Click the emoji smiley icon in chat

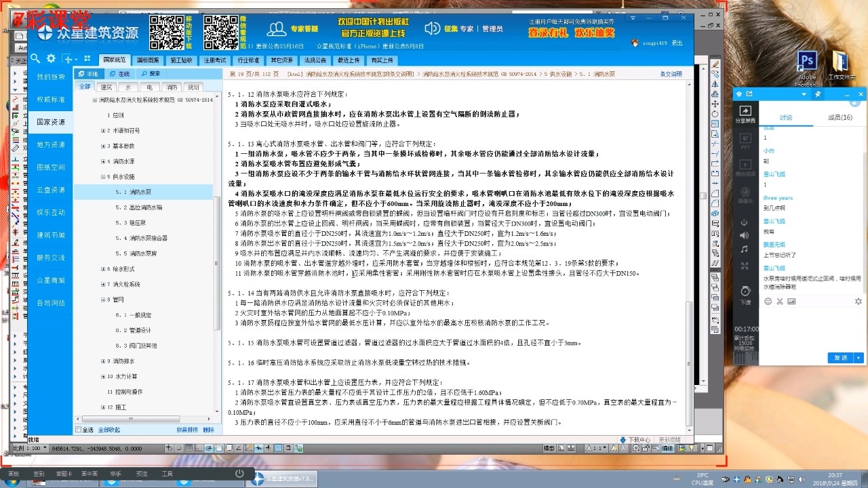point(768,301)
